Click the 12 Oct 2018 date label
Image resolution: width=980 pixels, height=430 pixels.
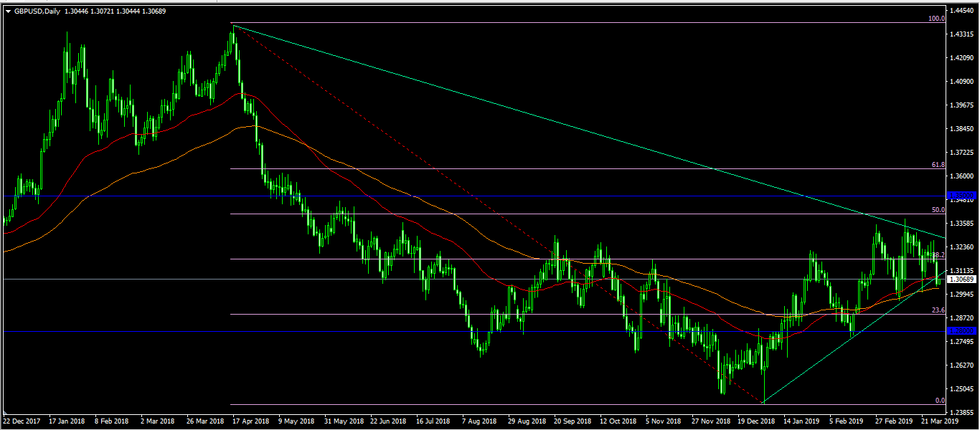point(618,421)
